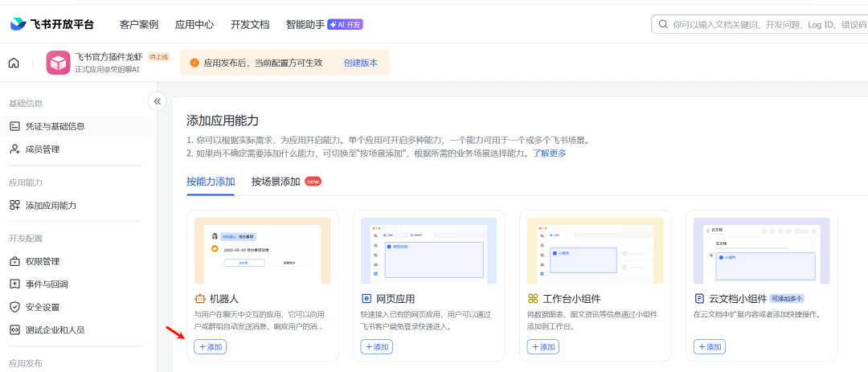Viewport: 868px width, 372px height.
Task: Open 应用中心 in top navigation
Action: pyautogui.click(x=194, y=24)
